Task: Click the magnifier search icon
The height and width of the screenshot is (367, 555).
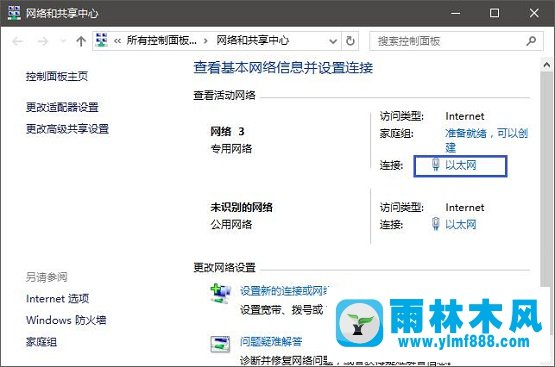Action: pos(531,41)
